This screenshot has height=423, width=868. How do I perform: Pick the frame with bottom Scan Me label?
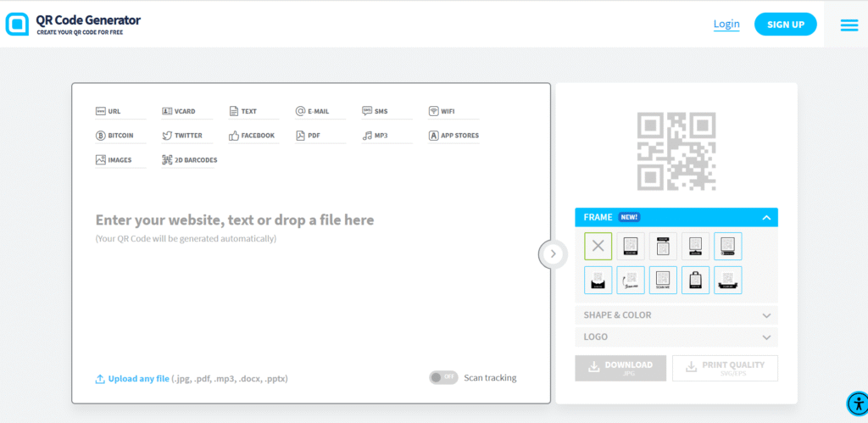point(631,247)
